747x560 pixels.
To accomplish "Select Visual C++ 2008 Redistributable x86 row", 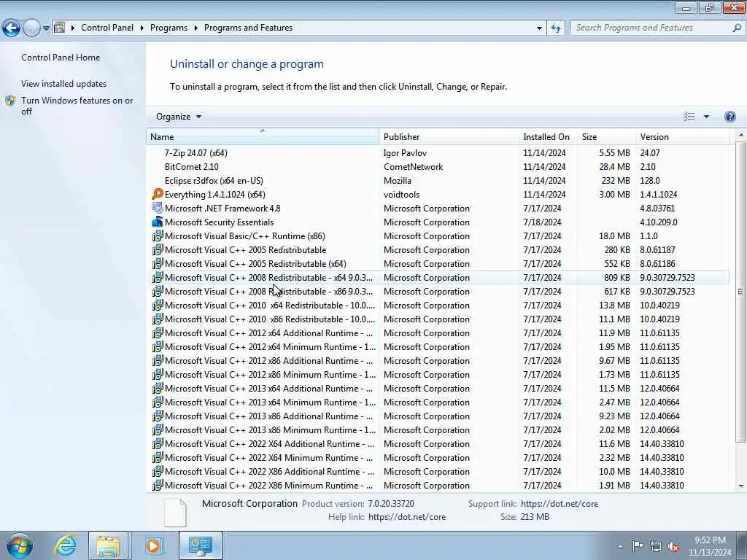I will point(438,292).
